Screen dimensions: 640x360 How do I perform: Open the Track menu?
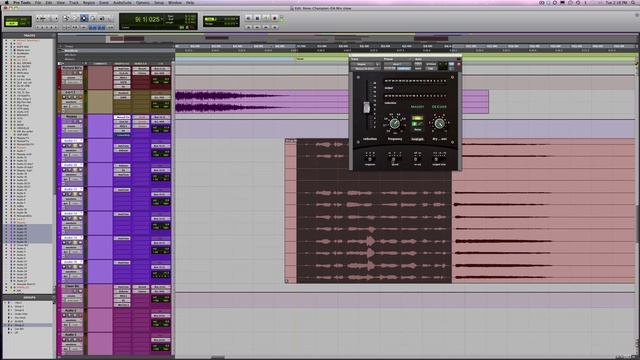74,2
